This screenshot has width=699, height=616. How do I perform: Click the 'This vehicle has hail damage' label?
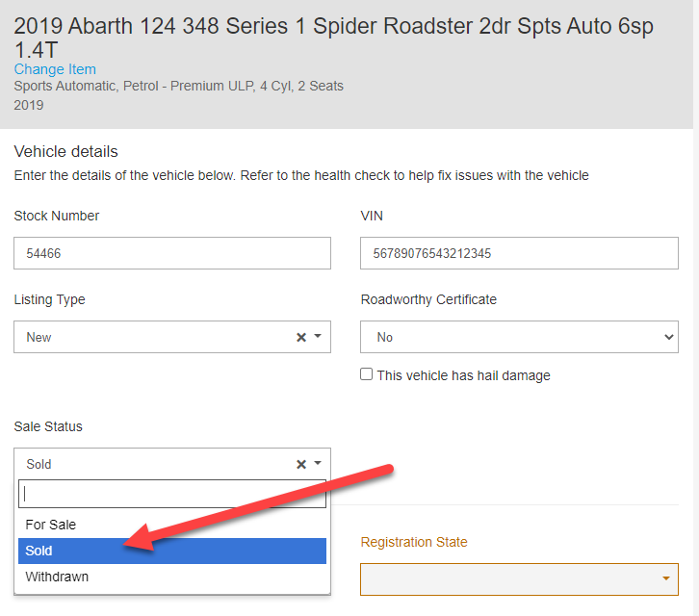[x=463, y=375]
